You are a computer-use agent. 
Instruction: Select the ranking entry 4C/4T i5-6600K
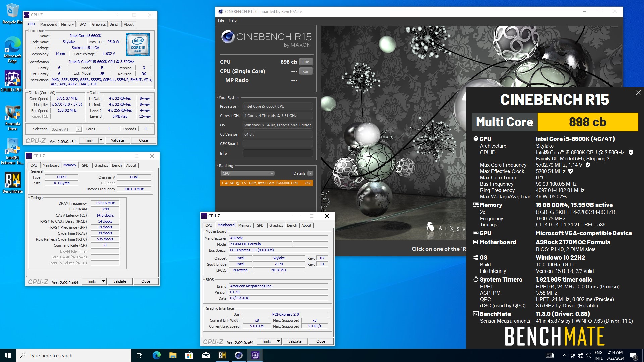tap(267, 183)
